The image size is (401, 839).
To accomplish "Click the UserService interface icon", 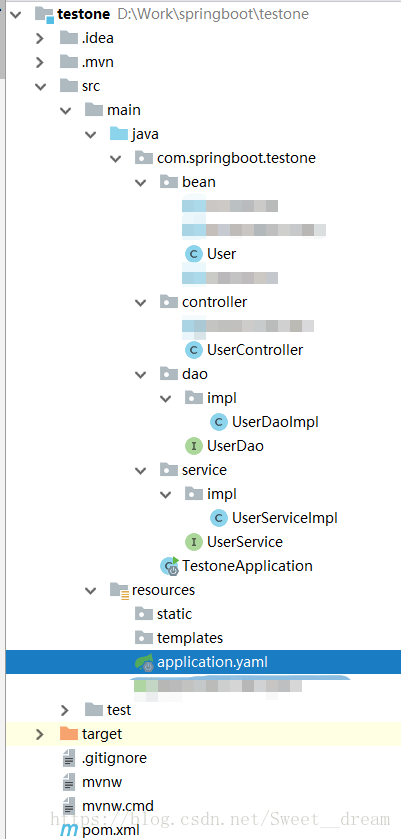I will coord(193,541).
